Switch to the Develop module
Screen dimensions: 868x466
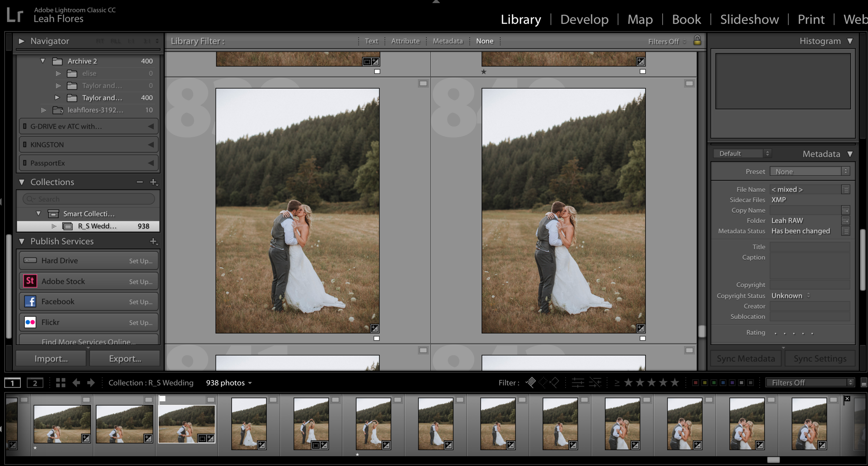584,19
